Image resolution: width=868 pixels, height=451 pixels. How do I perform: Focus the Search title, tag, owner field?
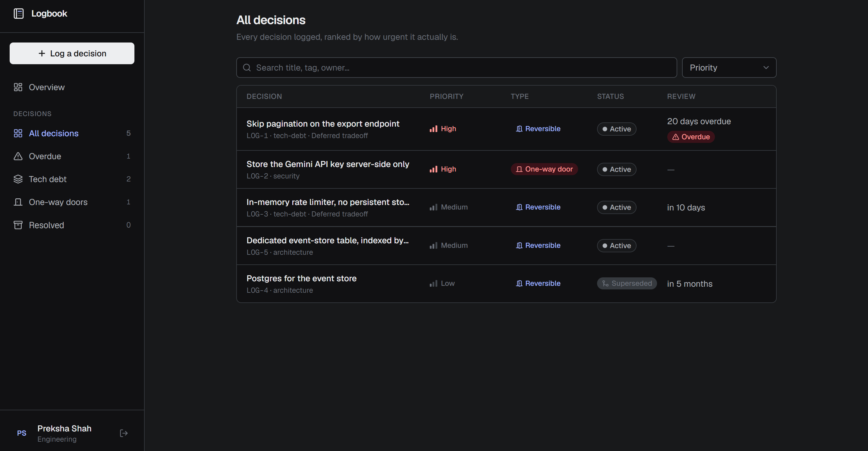[457, 68]
